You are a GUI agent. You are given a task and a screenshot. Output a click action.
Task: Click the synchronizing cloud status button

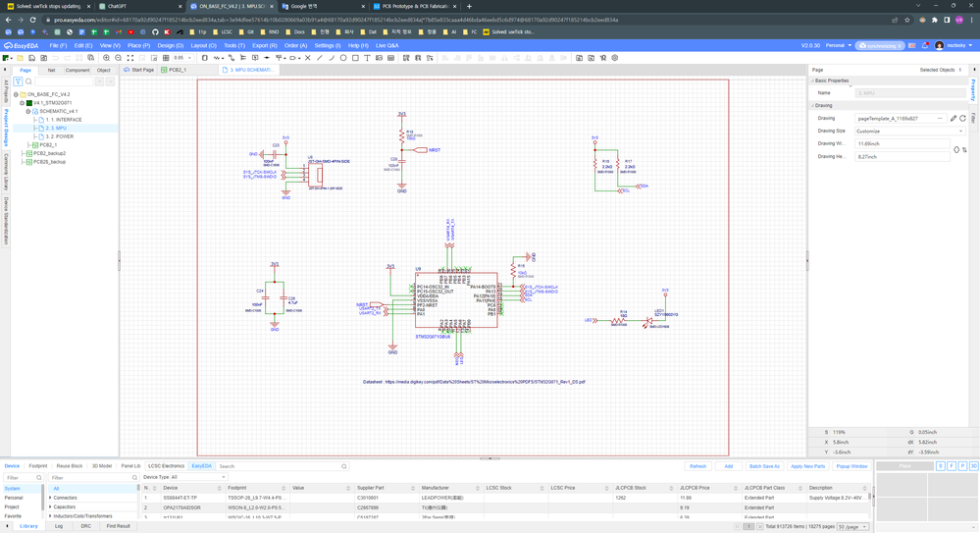point(880,46)
